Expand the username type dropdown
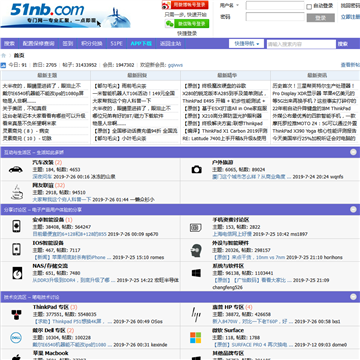Viewport: 360px width, 360px height. 230,5
